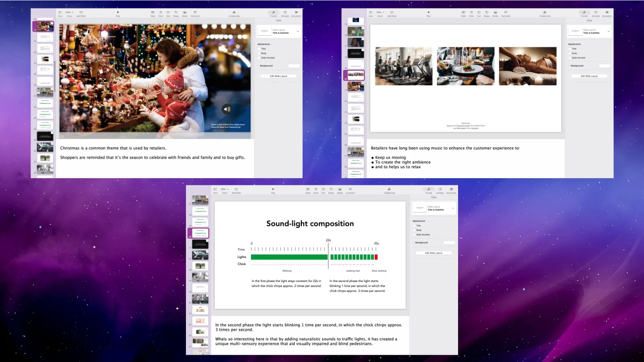
Task: Add a slide in Sound-light composition window
Action: pyautogui.click(x=236, y=191)
